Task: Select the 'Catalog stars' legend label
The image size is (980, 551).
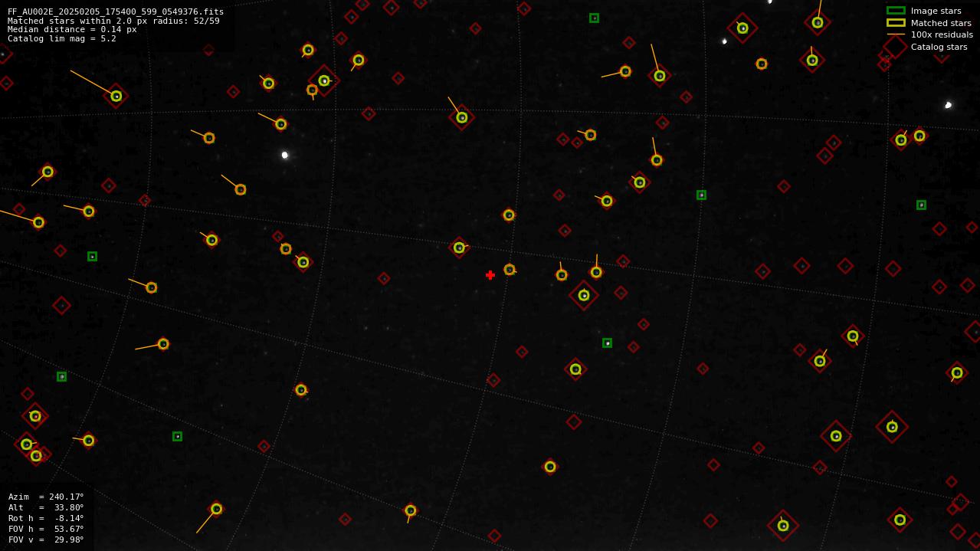Action: click(939, 47)
